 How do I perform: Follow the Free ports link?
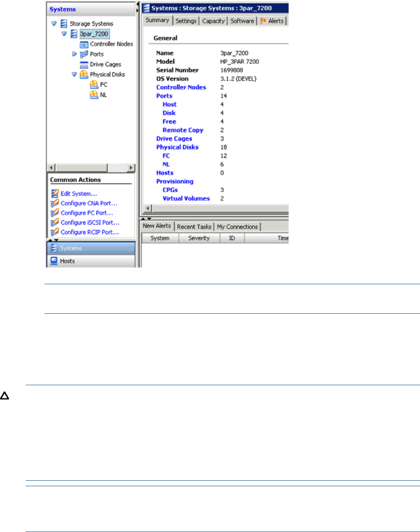tap(170, 122)
